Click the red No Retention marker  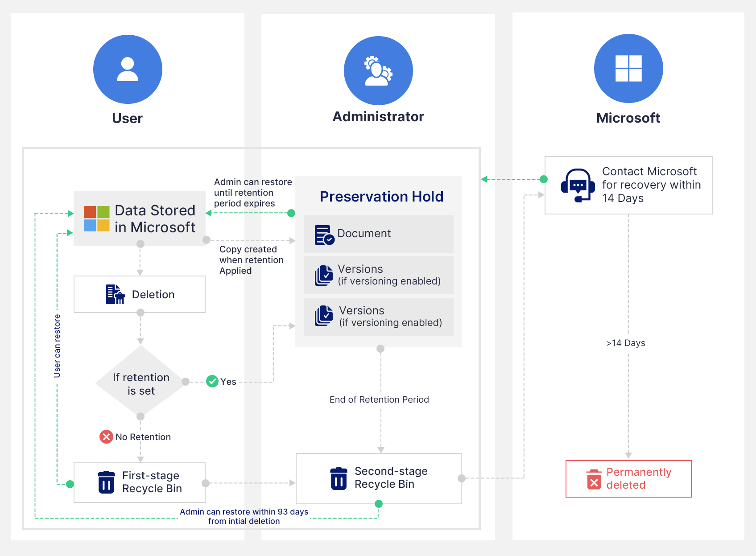point(105,437)
